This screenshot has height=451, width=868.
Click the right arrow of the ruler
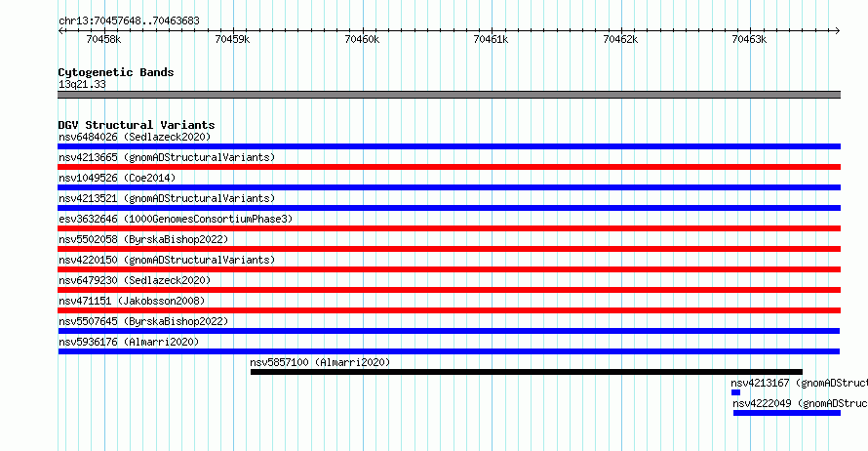tap(838, 31)
